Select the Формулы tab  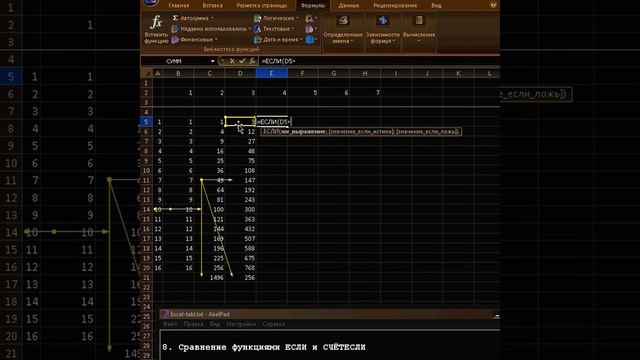point(313,5)
